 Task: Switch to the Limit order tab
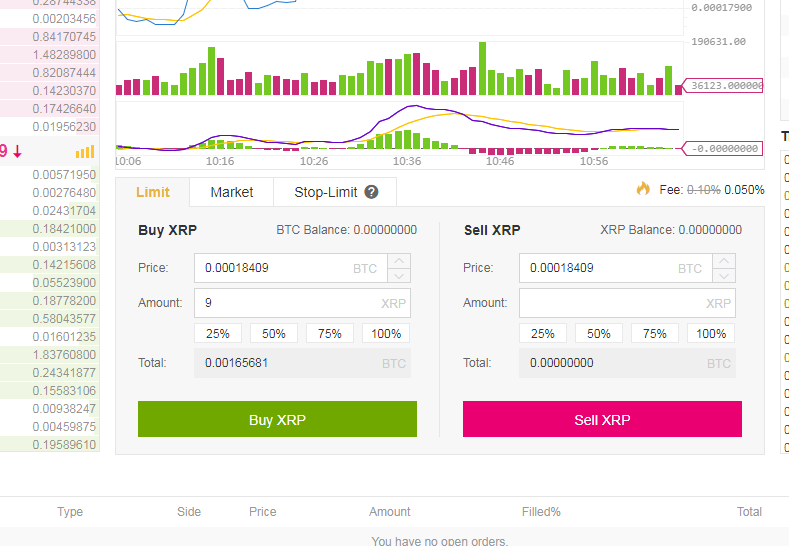[x=152, y=192]
